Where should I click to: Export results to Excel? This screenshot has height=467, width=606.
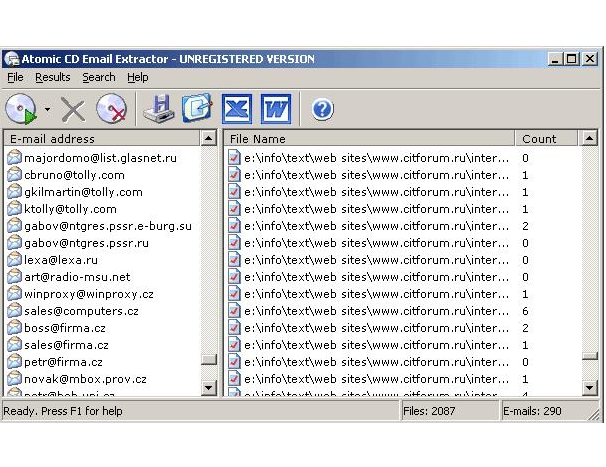click(237, 109)
